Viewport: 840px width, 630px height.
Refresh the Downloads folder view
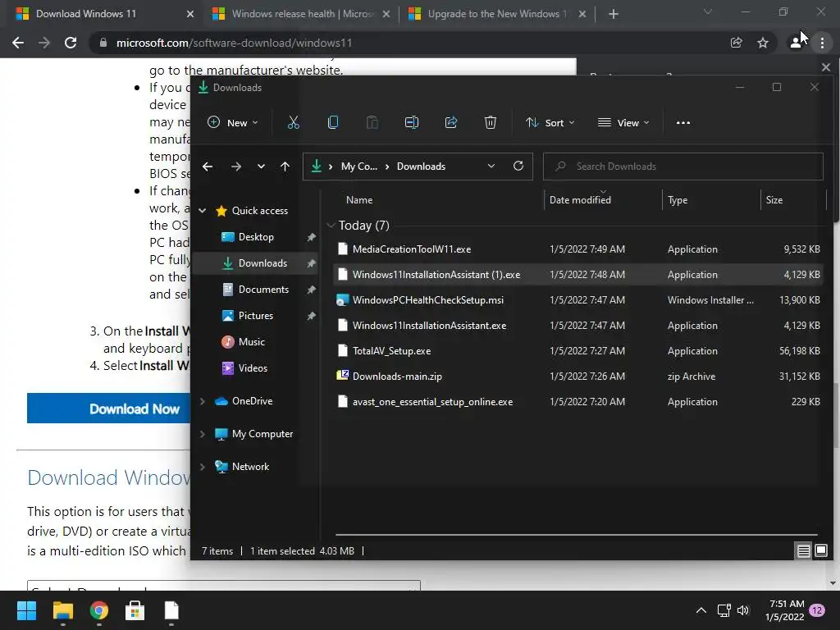518,166
